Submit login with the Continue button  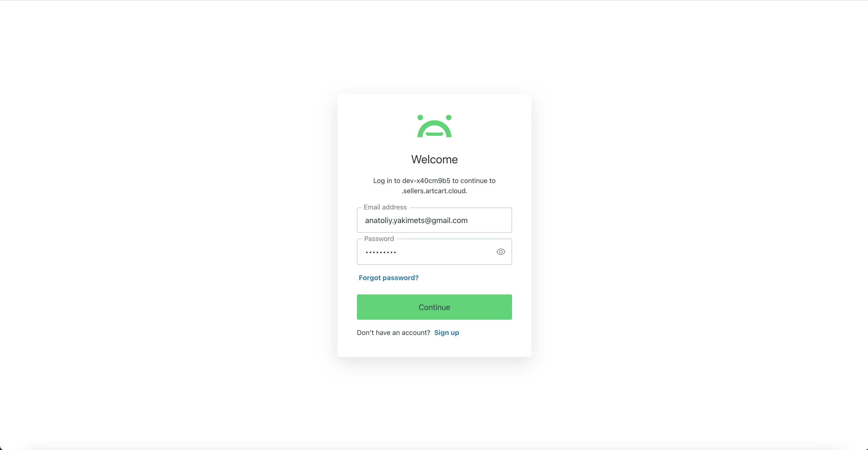point(434,307)
